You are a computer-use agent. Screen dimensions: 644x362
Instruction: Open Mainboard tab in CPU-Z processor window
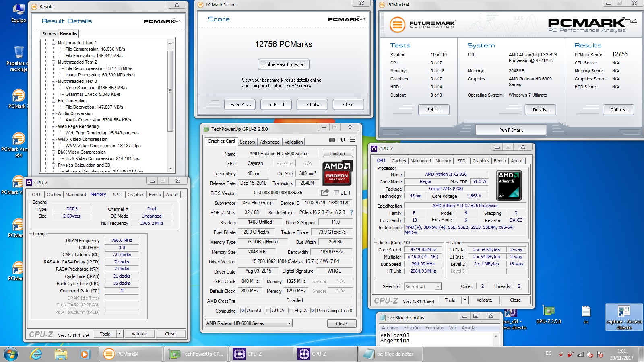coord(421,161)
